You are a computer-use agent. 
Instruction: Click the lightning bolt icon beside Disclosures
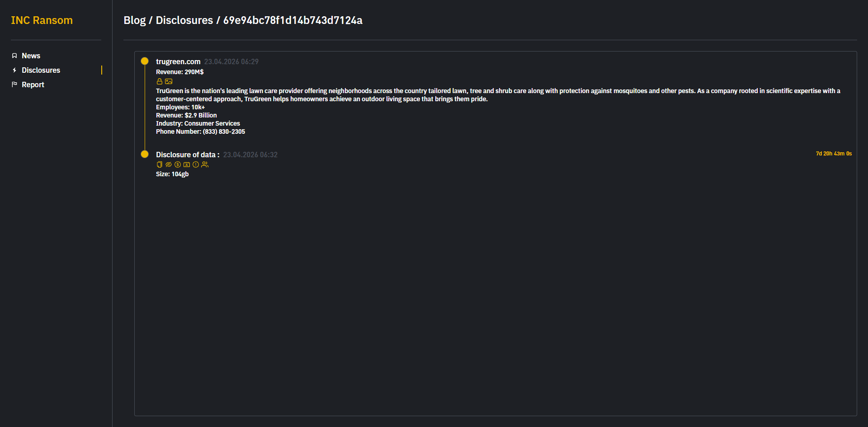[14, 70]
